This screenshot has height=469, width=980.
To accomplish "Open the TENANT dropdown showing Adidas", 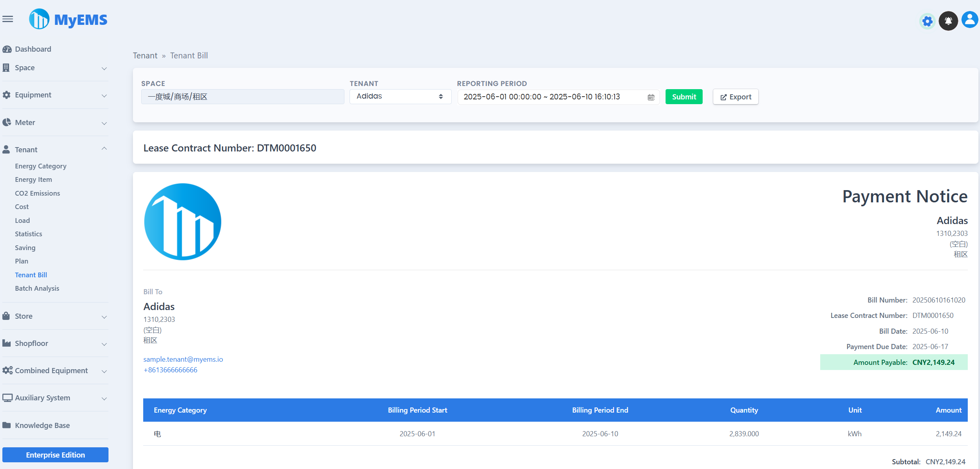I will (400, 96).
